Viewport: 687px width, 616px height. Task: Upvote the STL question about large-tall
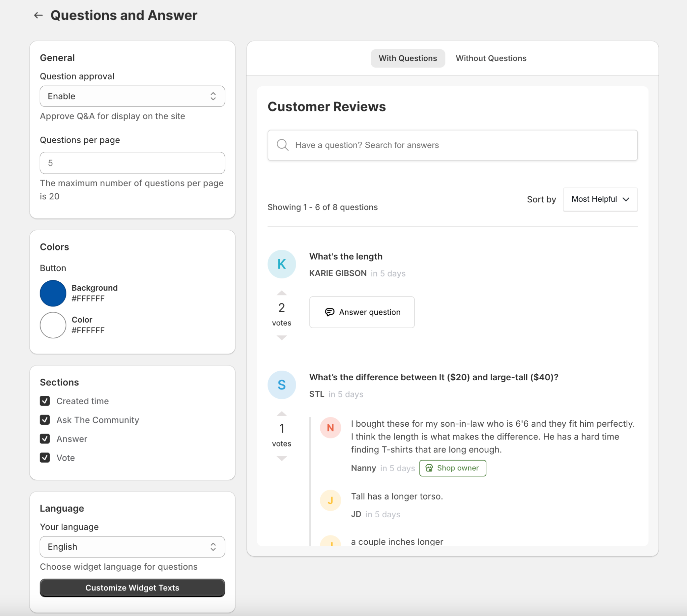(281, 414)
